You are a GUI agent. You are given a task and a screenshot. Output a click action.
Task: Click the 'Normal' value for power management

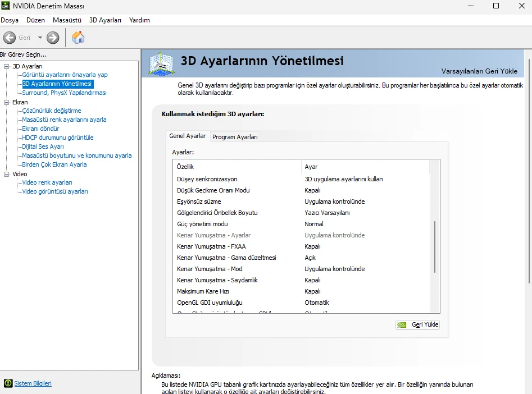point(314,224)
